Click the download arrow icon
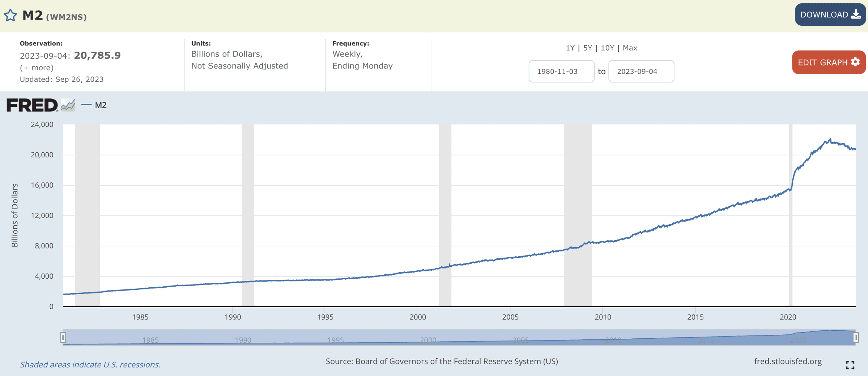Screen dimensions: 868x376 coord(856,14)
